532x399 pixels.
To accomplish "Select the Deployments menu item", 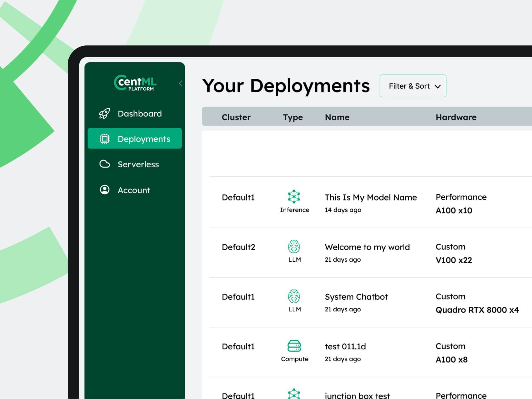I will pyautogui.click(x=135, y=138).
